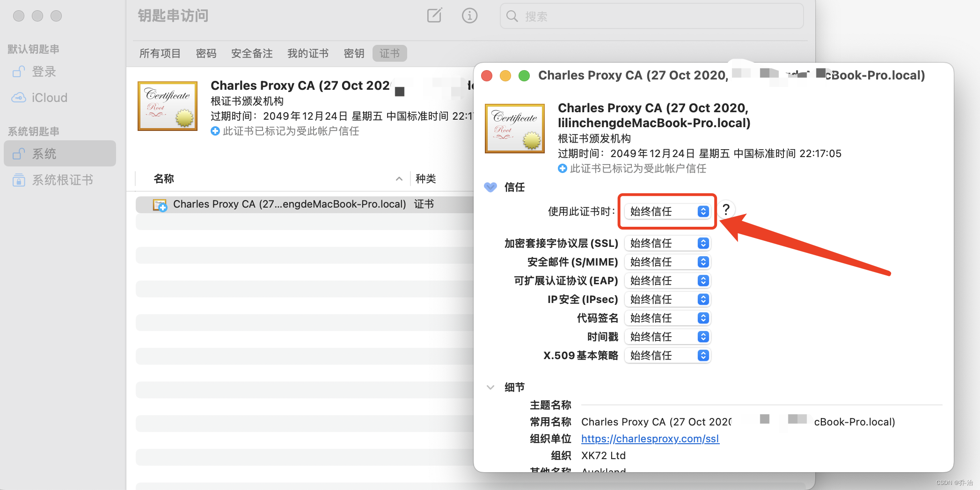
Task: Click the XK72 Ltd organization value
Action: [x=603, y=455]
